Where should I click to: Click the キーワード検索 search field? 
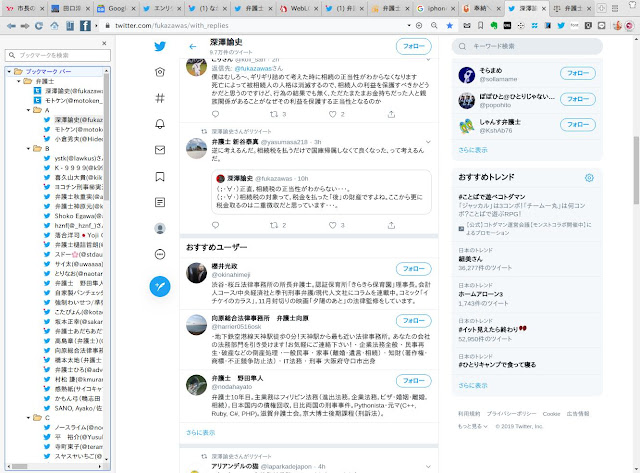[x=527, y=47]
